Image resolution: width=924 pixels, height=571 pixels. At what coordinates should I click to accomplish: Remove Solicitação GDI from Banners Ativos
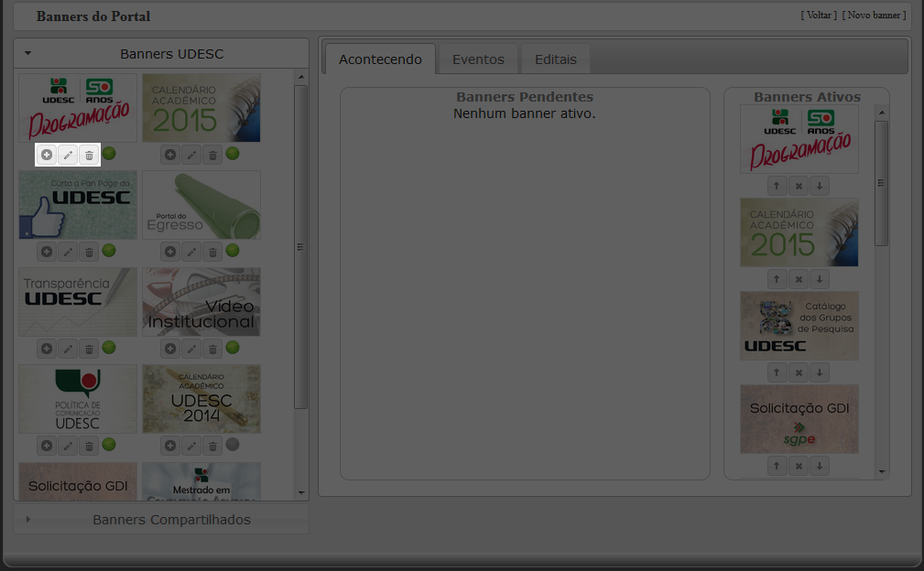799,466
